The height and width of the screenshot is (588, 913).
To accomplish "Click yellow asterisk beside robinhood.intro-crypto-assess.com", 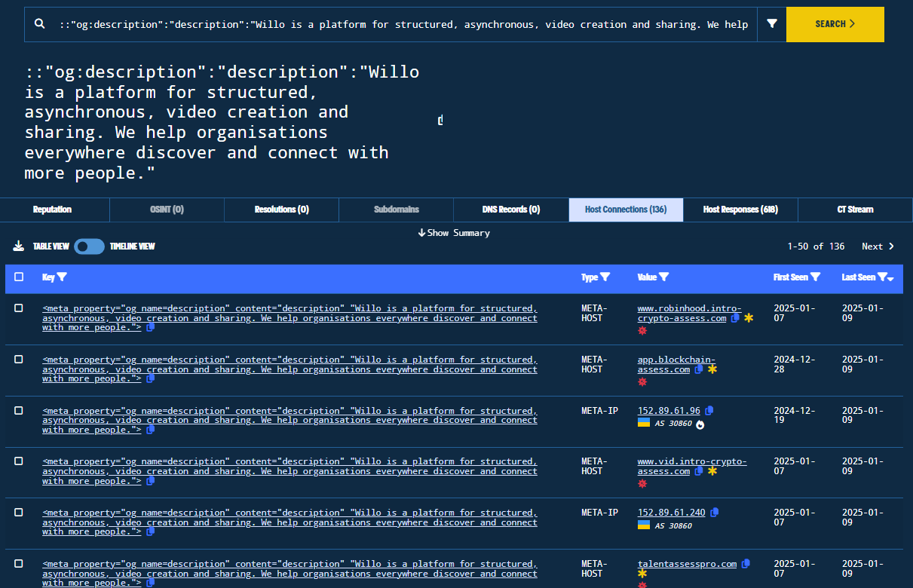I will [x=749, y=318].
